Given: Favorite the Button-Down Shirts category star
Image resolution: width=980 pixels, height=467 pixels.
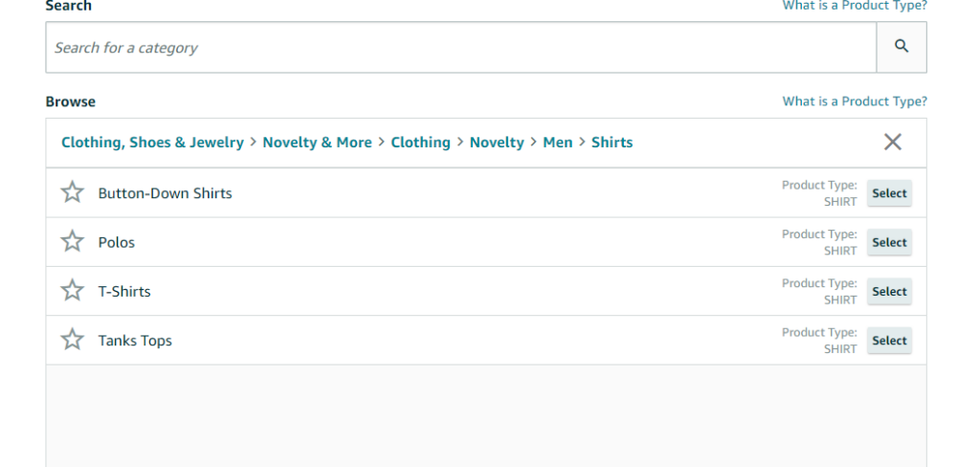Looking at the screenshot, I should [x=73, y=192].
